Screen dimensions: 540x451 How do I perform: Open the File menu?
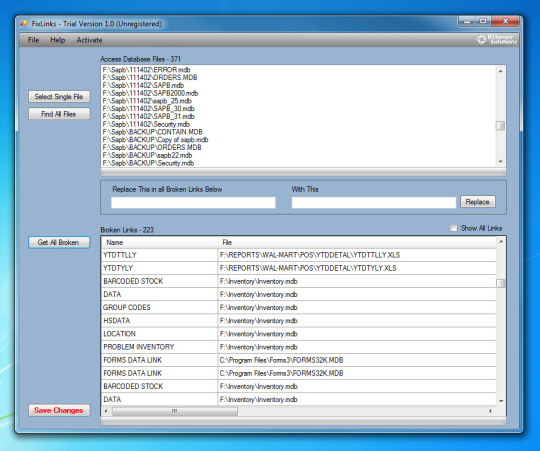(33, 40)
